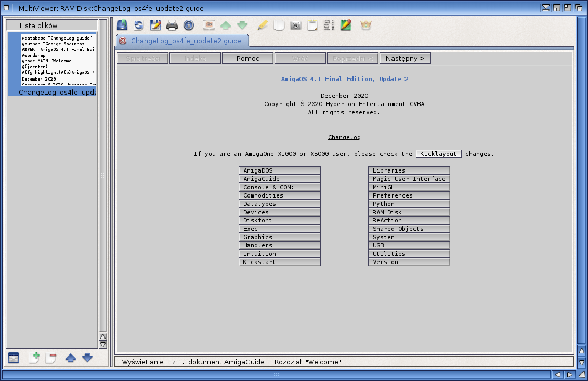The height and width of the screenshot is (381, 588).
Task: Open the Console & CON: section
Action: (279, 187)
